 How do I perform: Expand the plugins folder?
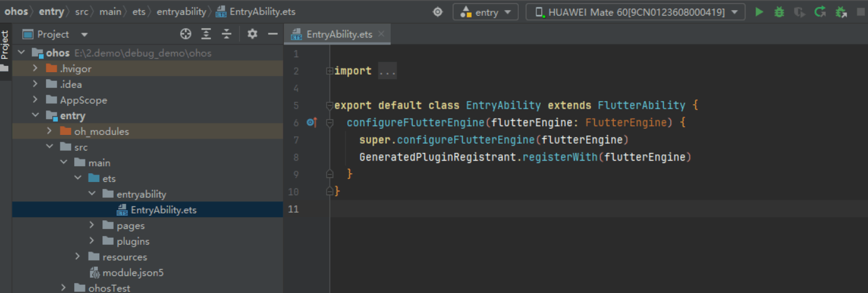92,241
